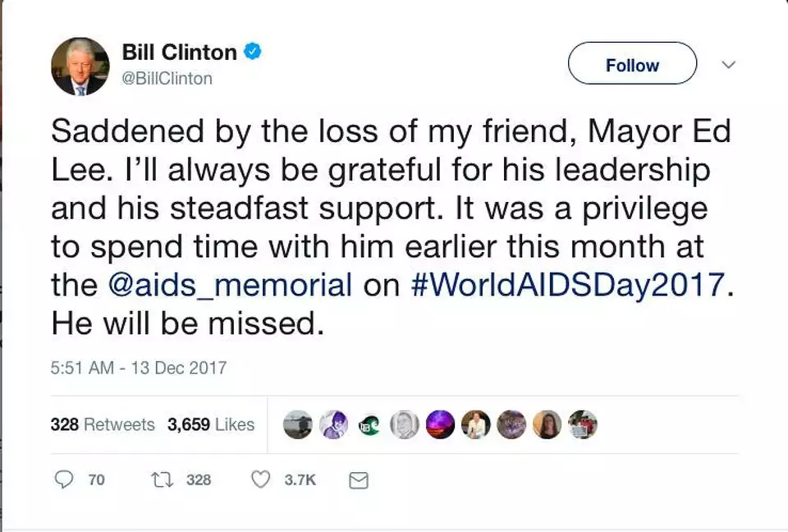Click the Bill Clinton display name
This screenshot has width=788, height=532.
[179, 52]
